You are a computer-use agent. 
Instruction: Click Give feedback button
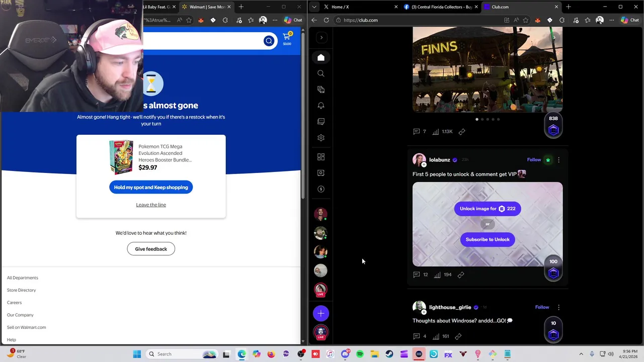(151, 249)
